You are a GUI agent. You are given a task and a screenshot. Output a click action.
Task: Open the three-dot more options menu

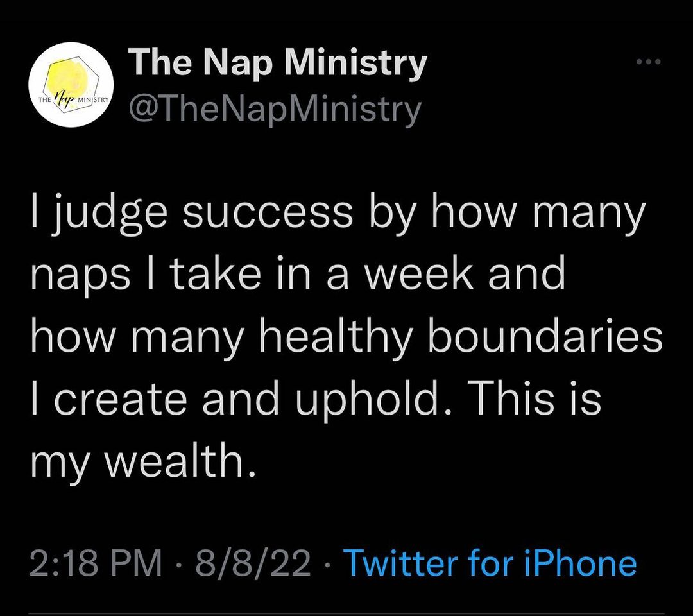click(648, 62)
